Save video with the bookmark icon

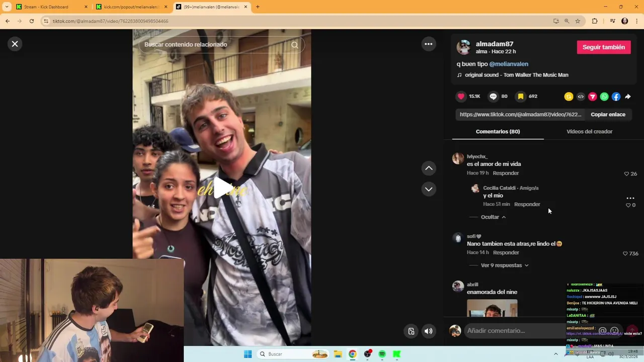click(x=521, y=97)
